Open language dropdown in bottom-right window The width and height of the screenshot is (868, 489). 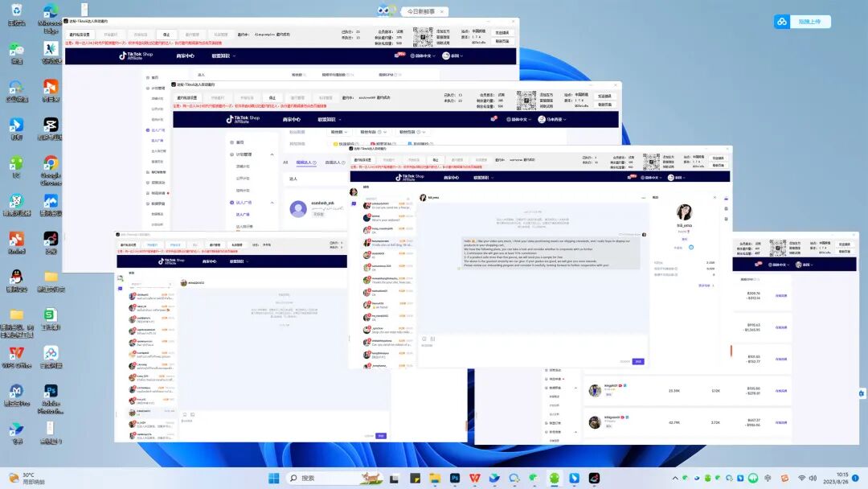click(778, 265)
